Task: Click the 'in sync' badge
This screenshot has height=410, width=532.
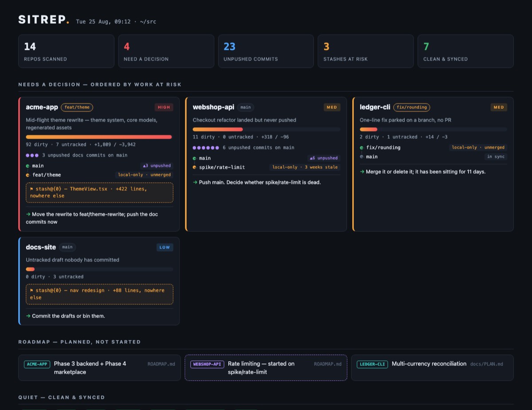Action: point(496,156)
